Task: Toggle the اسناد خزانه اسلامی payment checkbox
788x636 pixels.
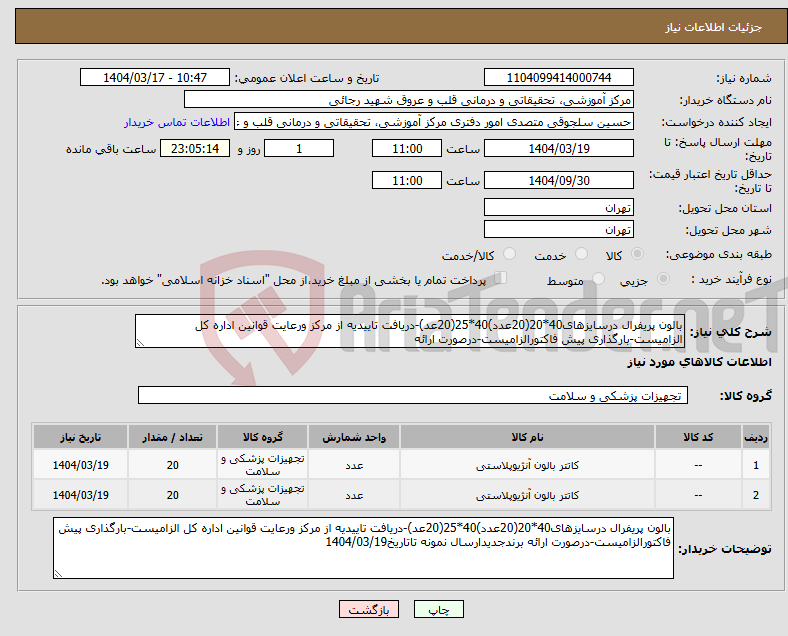Action: click(500, 278)
